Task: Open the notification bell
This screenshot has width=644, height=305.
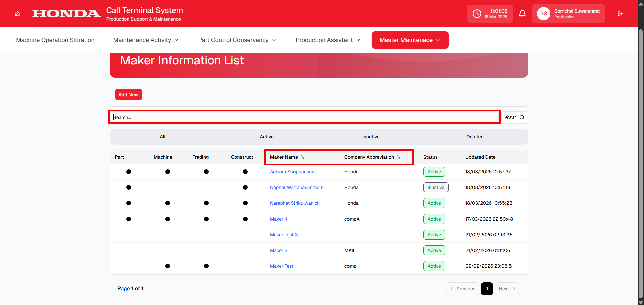Action: click(522, 14)
